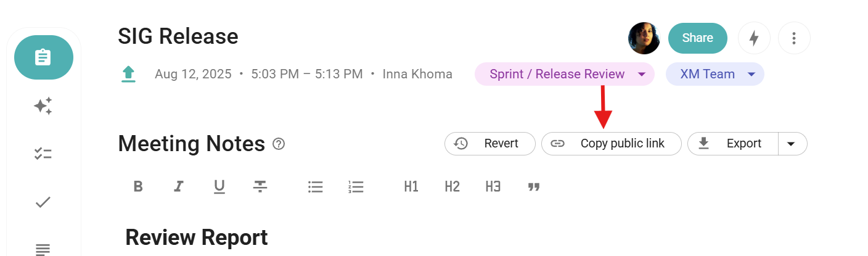Image resolution: width=868 pixels, height=256 pixels.
Task: Insert a bulleted list
Action: click(316, 186)
